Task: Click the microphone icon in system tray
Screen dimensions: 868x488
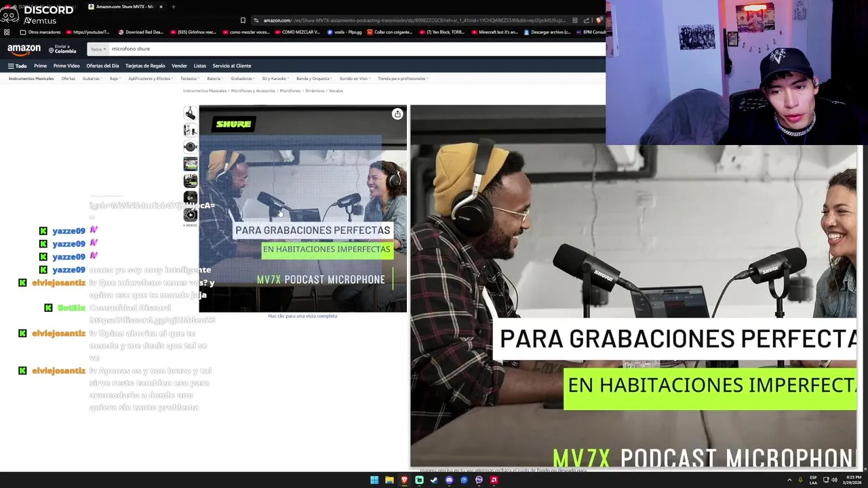Action: [x=800, y=480]
